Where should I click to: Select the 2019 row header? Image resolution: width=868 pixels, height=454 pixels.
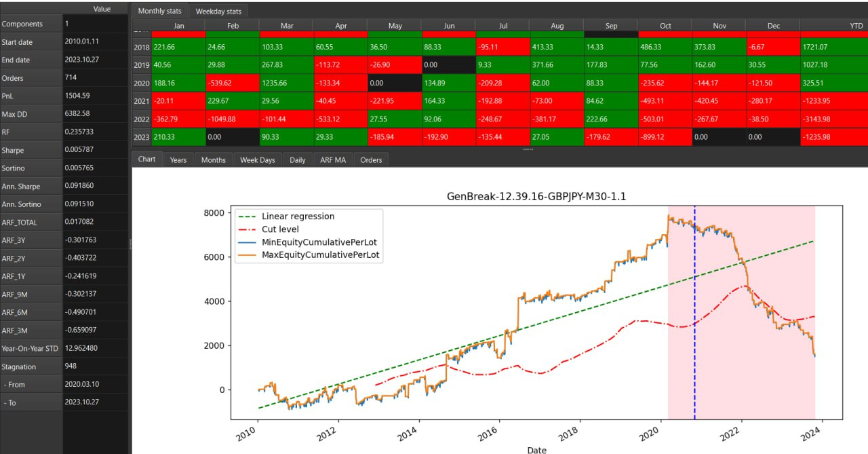click(x=142, y=66)
